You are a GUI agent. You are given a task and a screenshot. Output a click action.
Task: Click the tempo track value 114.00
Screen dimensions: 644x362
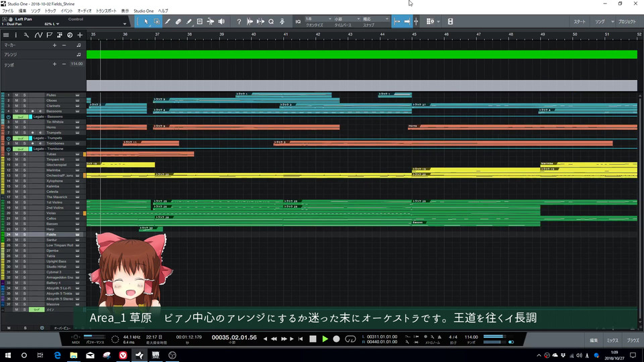(x=76, y=64)
